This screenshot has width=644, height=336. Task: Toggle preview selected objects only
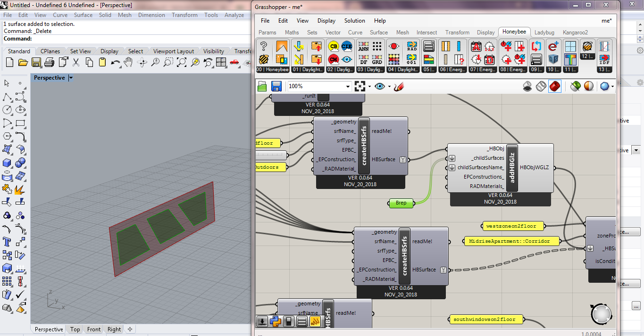575,86
